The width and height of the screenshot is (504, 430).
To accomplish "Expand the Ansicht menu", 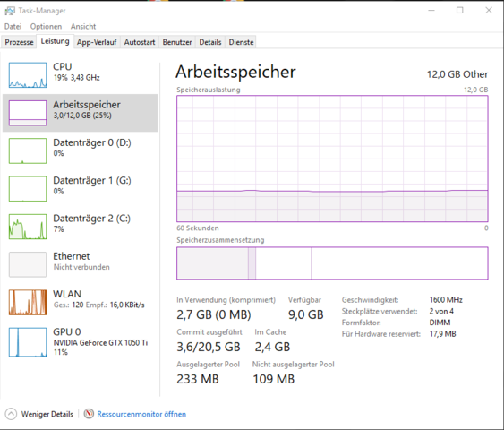I will coord(83,26).
